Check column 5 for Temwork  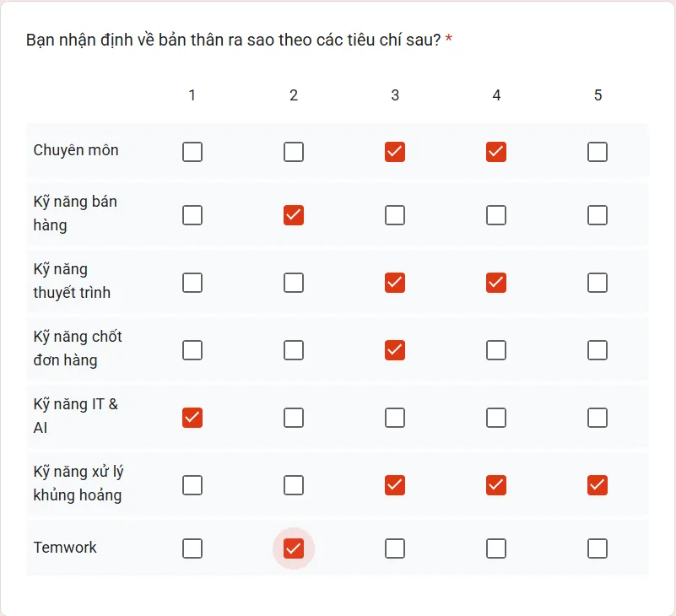pos(598,548)
